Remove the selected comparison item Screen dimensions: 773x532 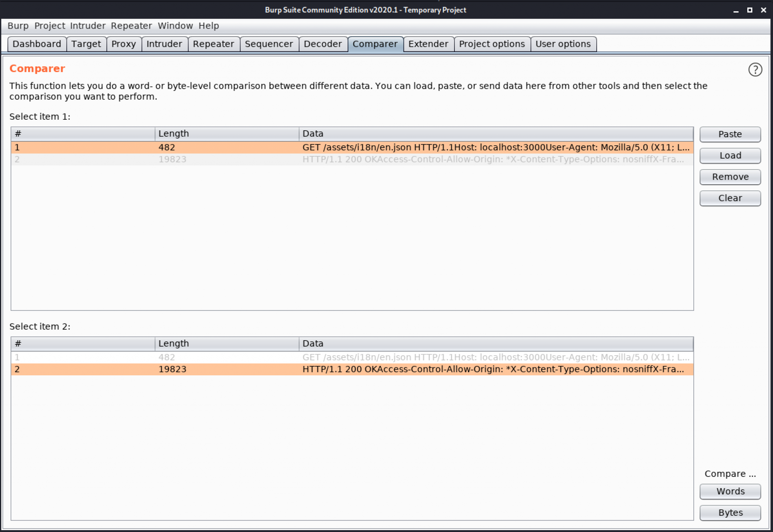tap(730, 177)
